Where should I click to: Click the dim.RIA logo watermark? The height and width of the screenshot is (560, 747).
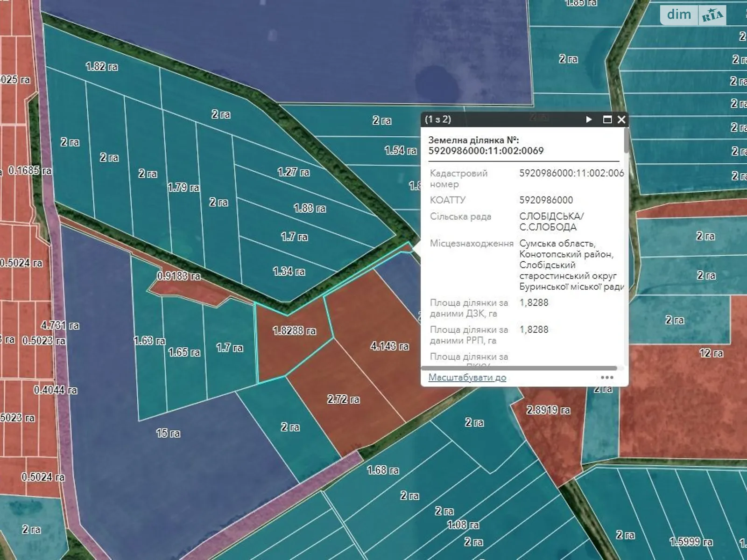[693, 15]
